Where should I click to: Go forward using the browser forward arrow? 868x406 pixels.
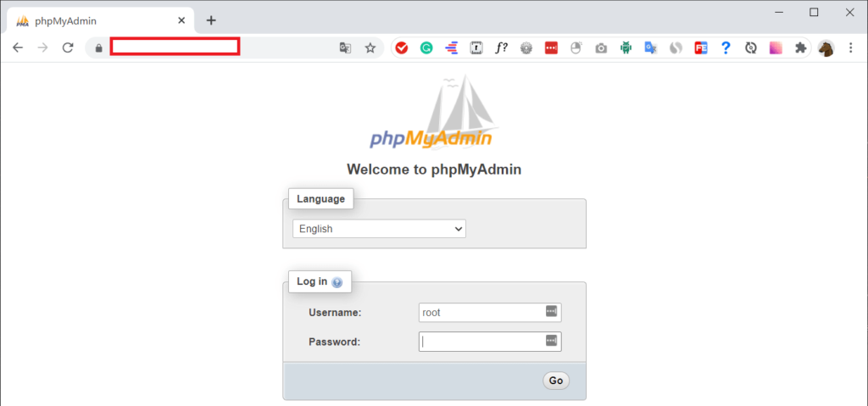click(x=42, y=47)
